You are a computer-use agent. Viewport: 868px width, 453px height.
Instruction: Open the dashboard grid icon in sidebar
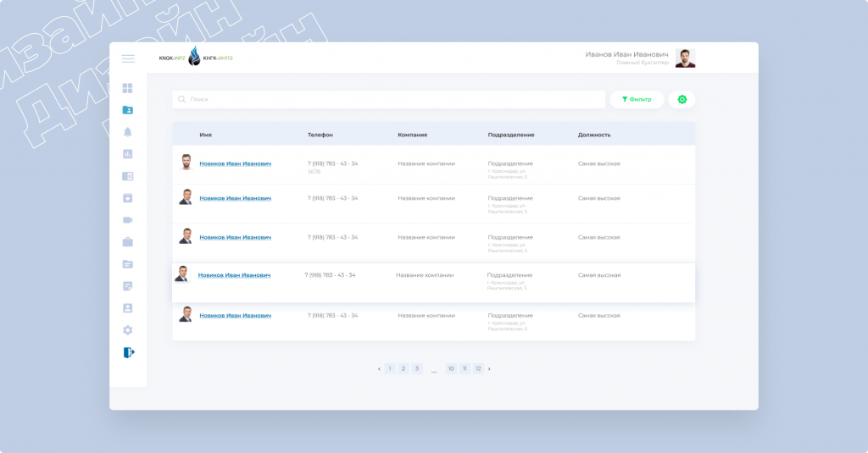click(128, 88)
